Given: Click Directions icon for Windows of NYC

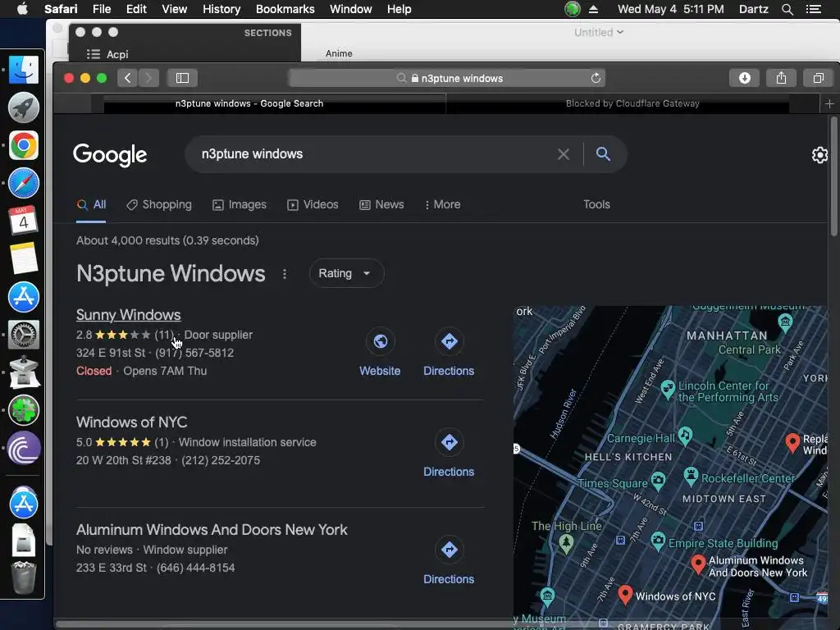Looking at the screenshot, I should click(x=449, y=442).
